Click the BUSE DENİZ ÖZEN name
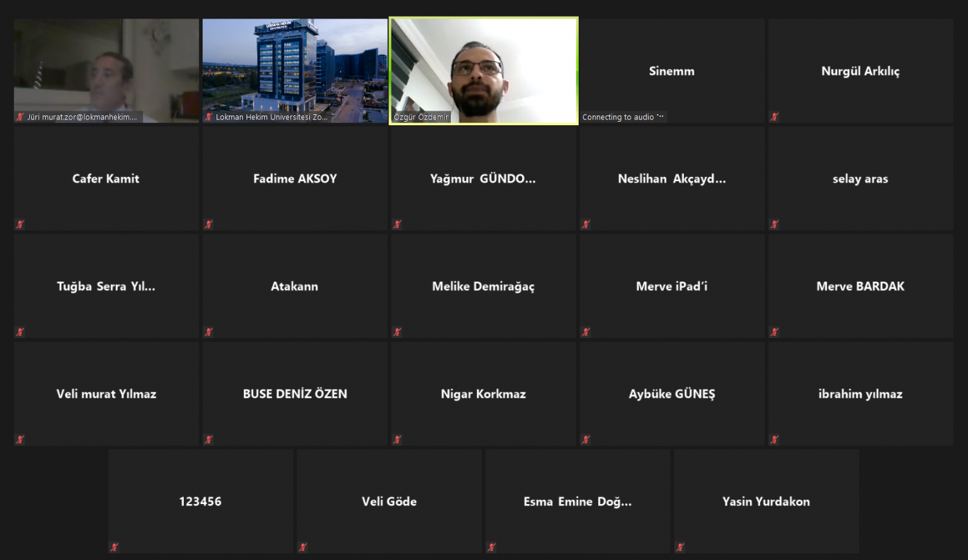Image resolution: width=968 pixels, height=560 pixels. (295, 394)
